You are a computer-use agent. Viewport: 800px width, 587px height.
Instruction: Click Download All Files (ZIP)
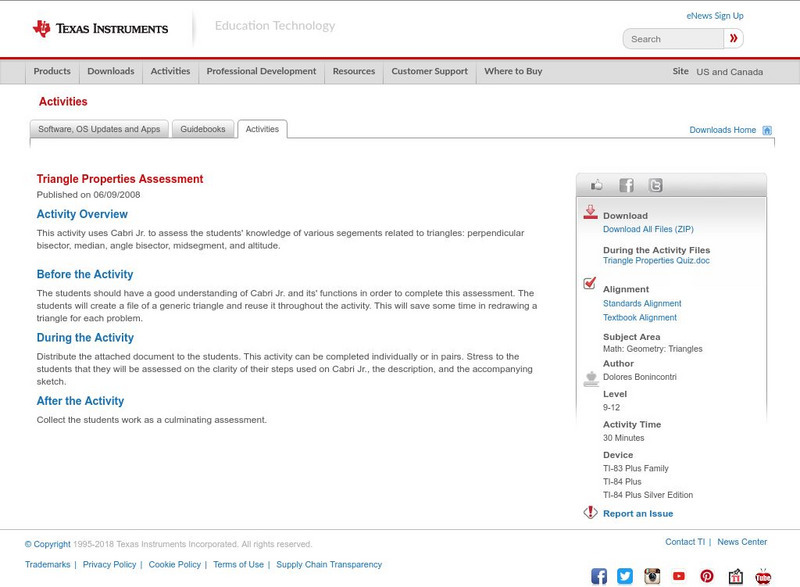tap(648, 229)
